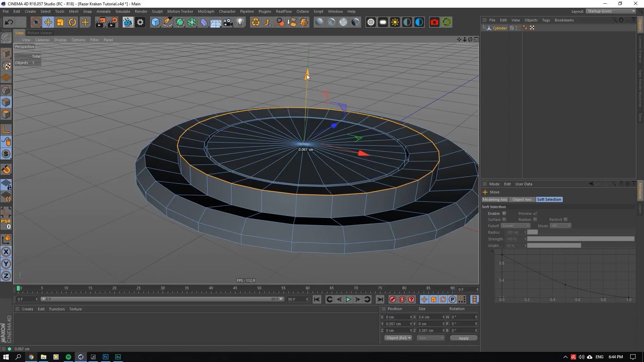Open the Falloff Linear dropdown
This screenshot has width=644, height=362.
516,226
